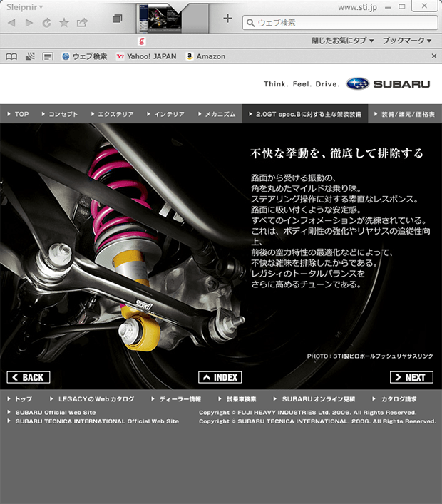This screenshot has width=442, height=504.
Task: Select the エクステリア navigation tab
Action: (x=113, y=114)
